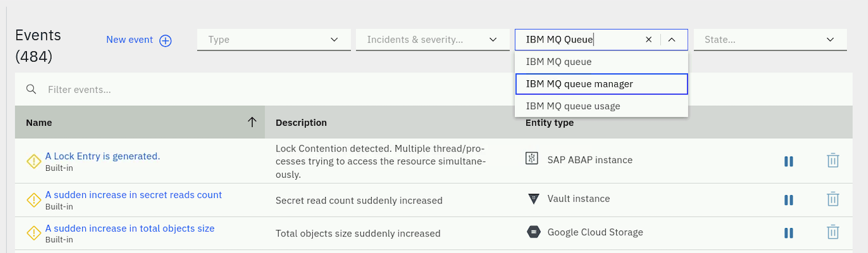Click the Description column header
This screenshot has height=253, width=868.
301,123
